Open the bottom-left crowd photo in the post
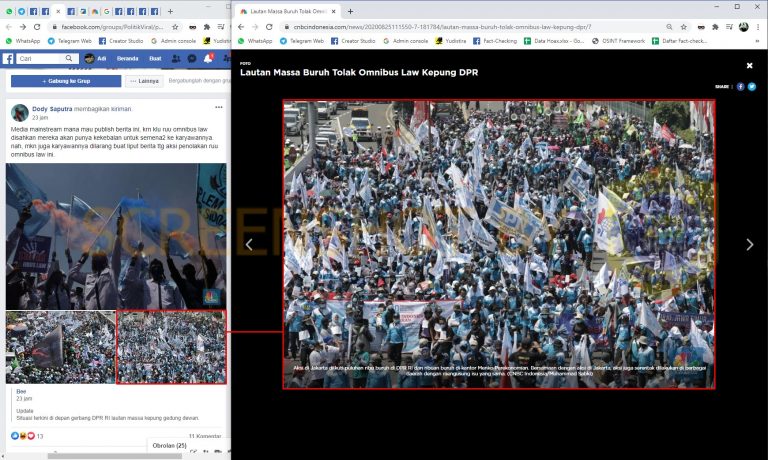The image size is (768, 460). coord(61,347)
